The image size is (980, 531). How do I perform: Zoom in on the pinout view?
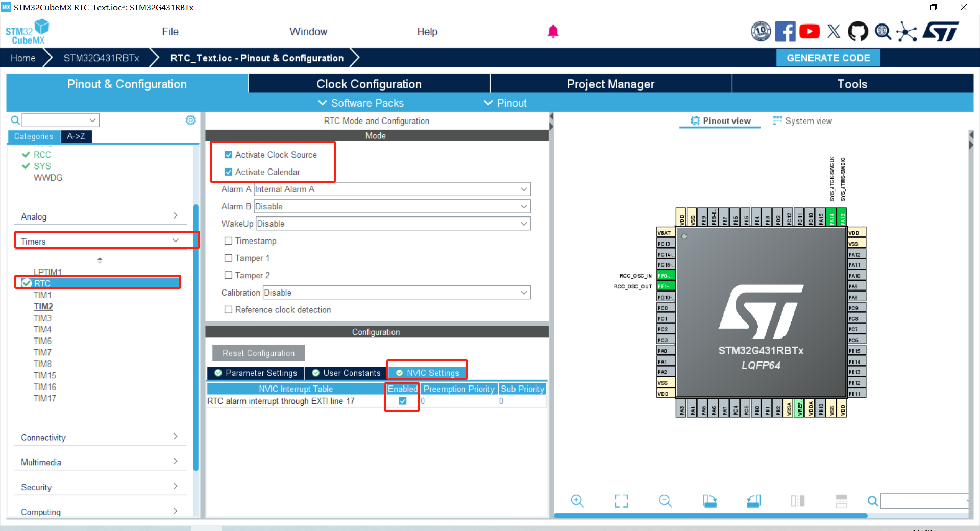(x=577, y=501)
